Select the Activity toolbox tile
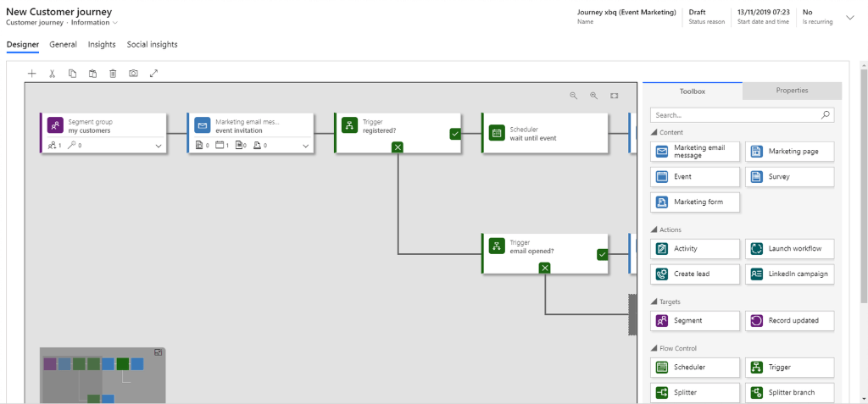 coord(695,248)
